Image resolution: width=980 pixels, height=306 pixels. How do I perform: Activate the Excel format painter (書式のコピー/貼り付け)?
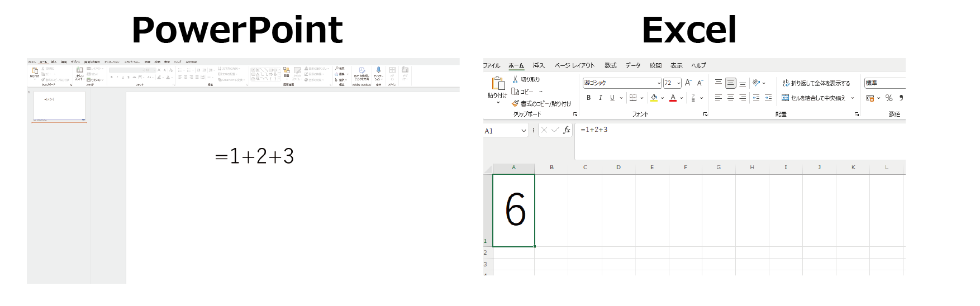(x=541, y=103)
